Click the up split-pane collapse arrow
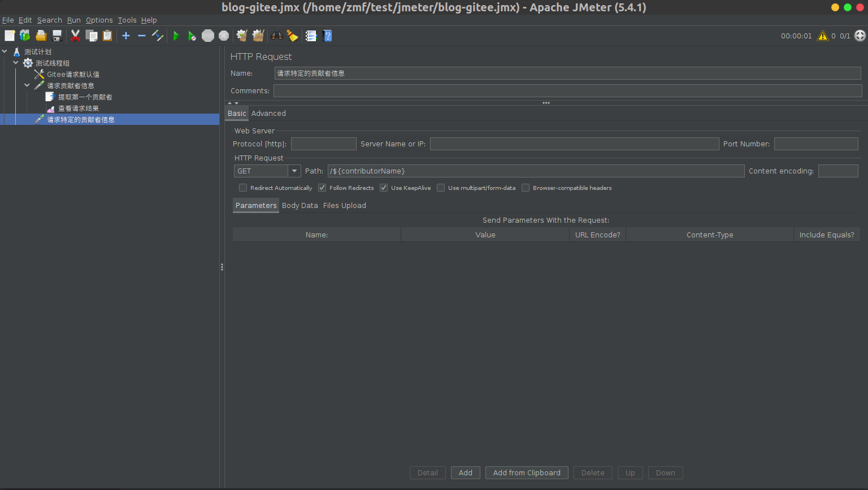868x490 pixels. point(230,103)
